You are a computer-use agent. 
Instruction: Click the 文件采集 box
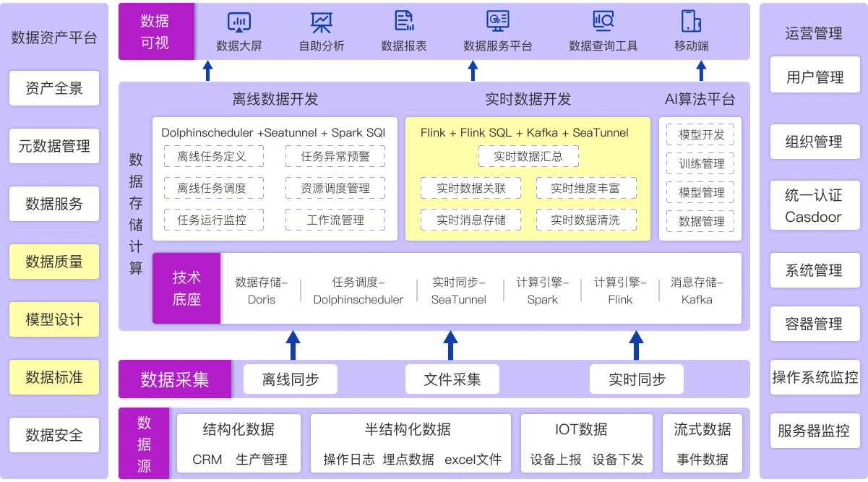(452, 379)
